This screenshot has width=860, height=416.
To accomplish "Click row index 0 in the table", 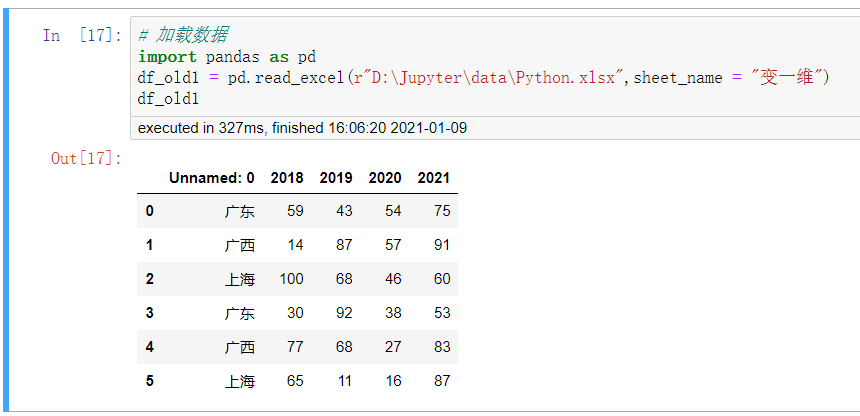I will tap(150, 211).
